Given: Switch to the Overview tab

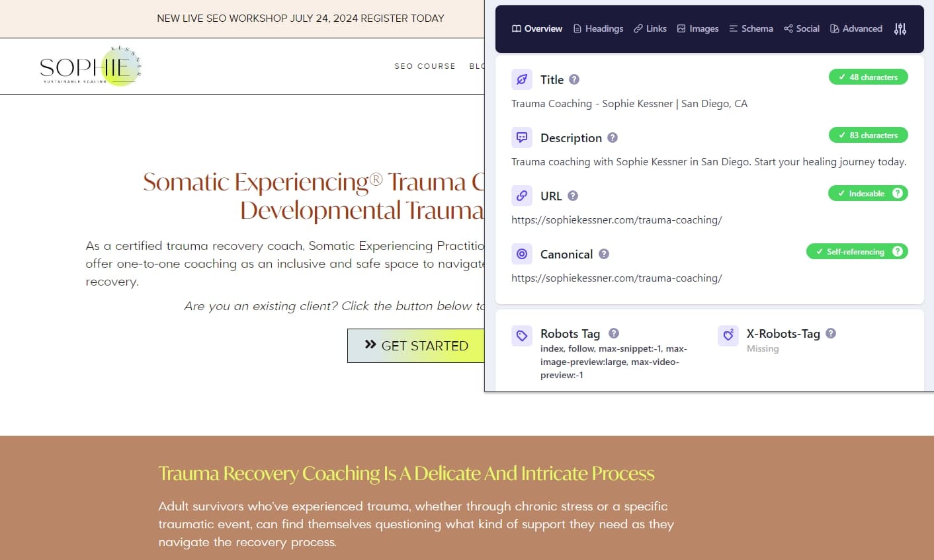Looking at the screenshot, I should 537,28.
